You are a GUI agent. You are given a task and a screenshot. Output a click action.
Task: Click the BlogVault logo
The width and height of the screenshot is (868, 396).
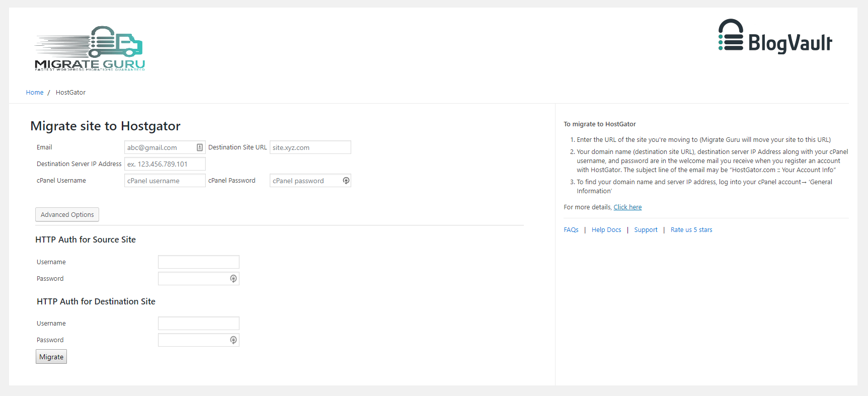(x=775, y=37)
